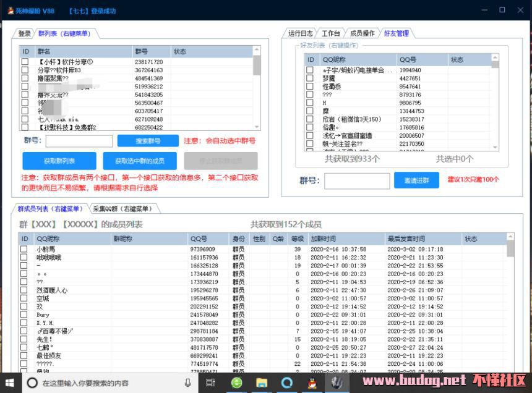Tick the checkbox for group 484541369
This screenshot has width=532, height=393.
pyautogui.click(x=25, y=78)
